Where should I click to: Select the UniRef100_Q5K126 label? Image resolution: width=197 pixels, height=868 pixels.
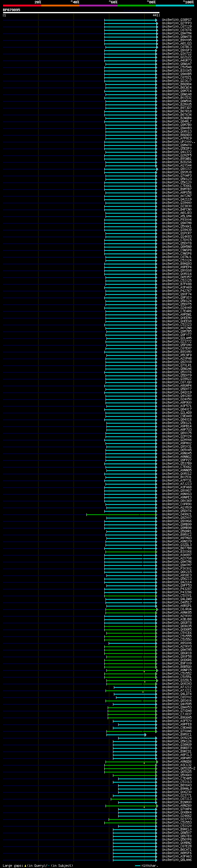pos(177,741)
